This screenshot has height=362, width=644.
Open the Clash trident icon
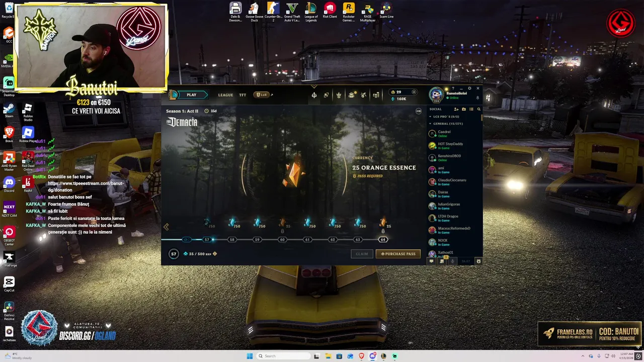point(314,95)
